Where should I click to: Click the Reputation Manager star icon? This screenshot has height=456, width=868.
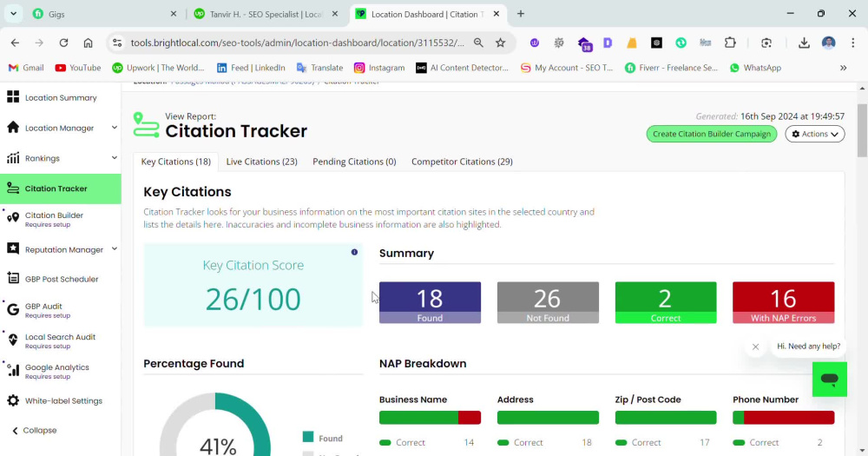tap(13, 248)
